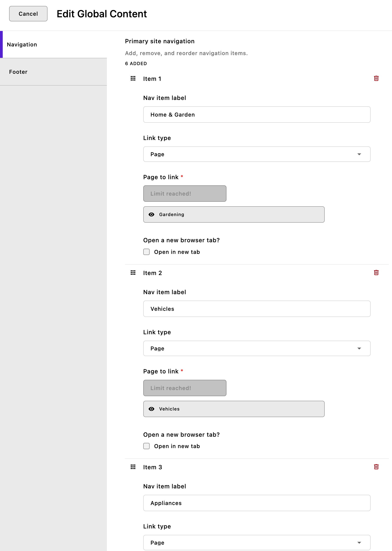The image size is (392, 551).
Task: Click the Home & Garden label field
Action: [x=257, y=114]
